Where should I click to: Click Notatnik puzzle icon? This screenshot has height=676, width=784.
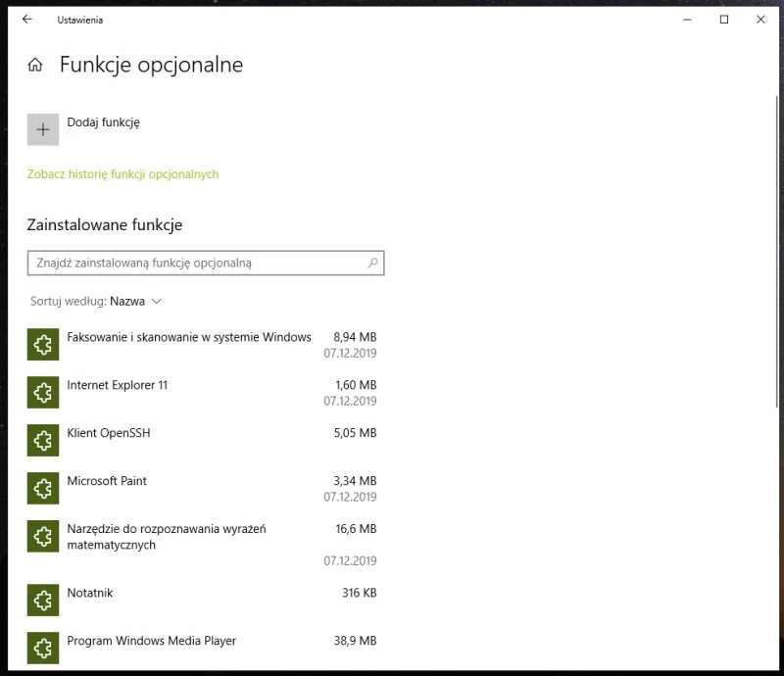[42, 601]
